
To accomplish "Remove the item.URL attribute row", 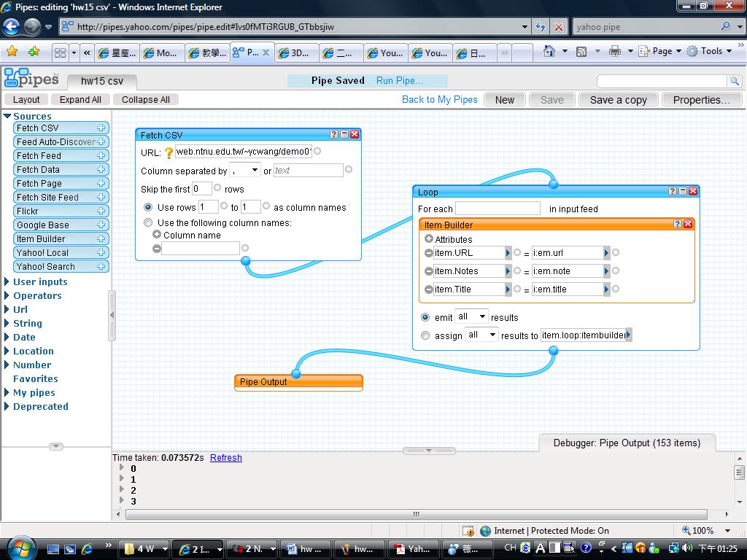I will pyautogui.click(x=429, y=253).
